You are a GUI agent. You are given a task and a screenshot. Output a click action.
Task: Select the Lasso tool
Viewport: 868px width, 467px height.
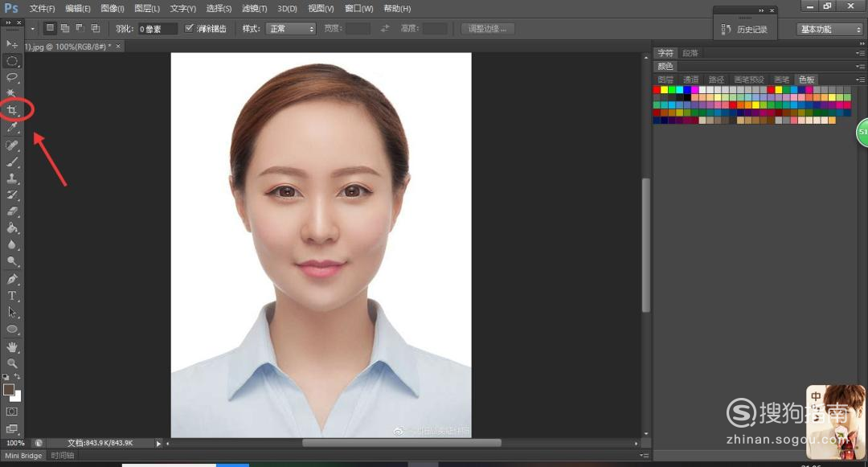pos(12,77)
